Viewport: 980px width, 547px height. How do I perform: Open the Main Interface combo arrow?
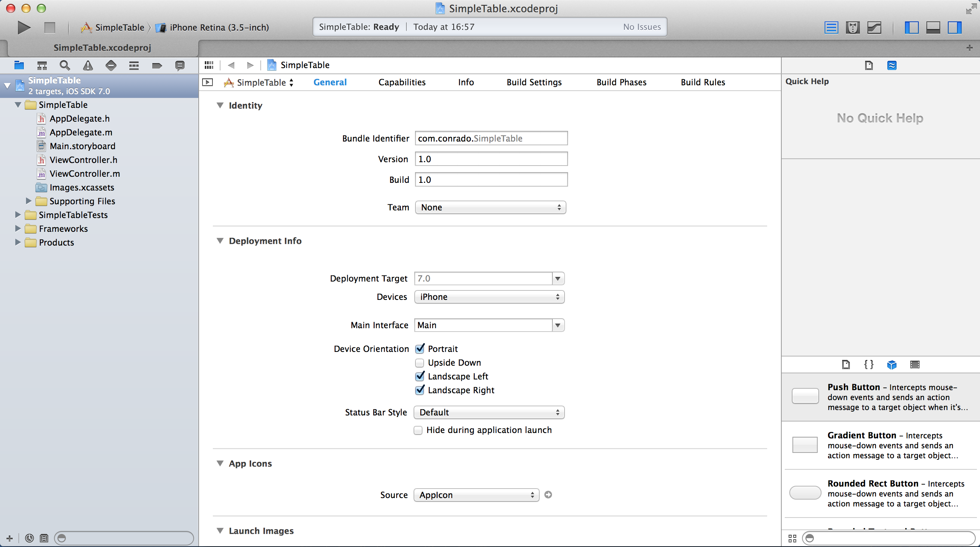558,325
